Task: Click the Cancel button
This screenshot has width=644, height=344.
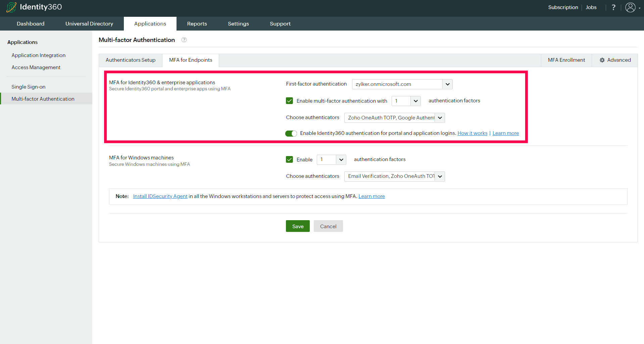Action: [328, 226]
